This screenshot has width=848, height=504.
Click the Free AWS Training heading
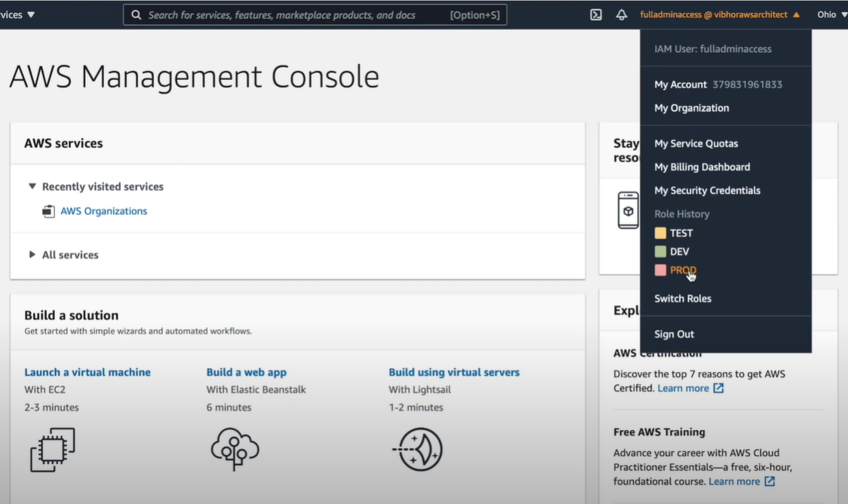659,432
